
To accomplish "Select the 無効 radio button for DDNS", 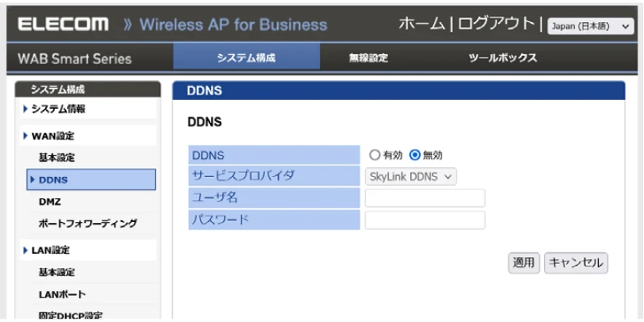I will tap(415, 155).
